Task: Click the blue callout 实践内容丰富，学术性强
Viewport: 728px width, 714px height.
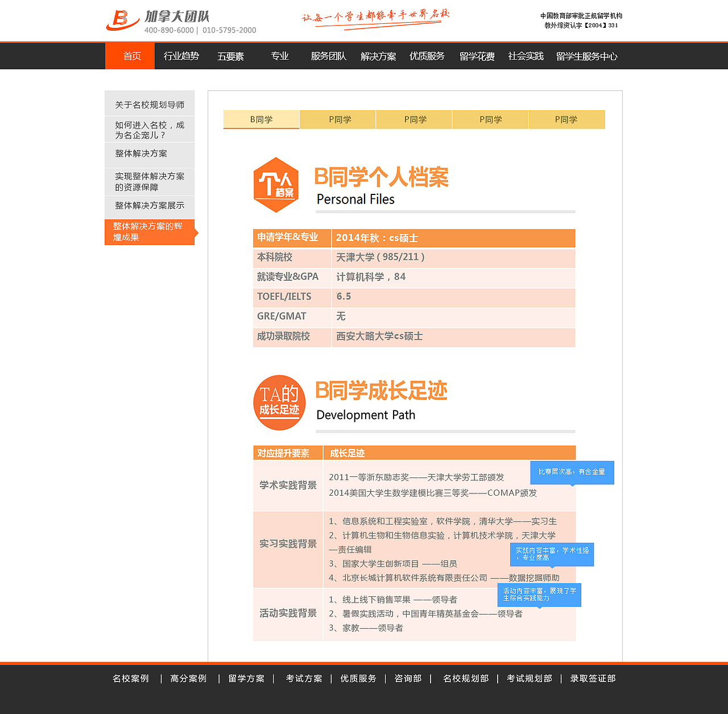Action: click(552, 554)
